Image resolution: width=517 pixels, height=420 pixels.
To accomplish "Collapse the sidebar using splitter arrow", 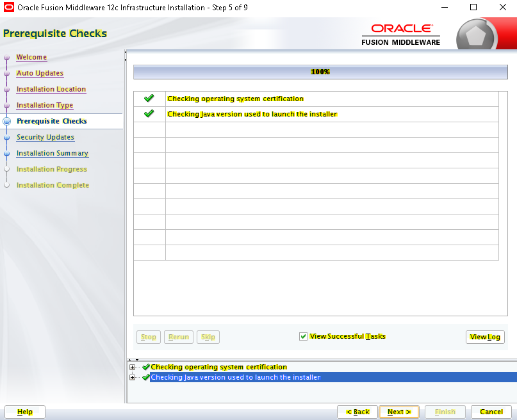I will [126, 52].
